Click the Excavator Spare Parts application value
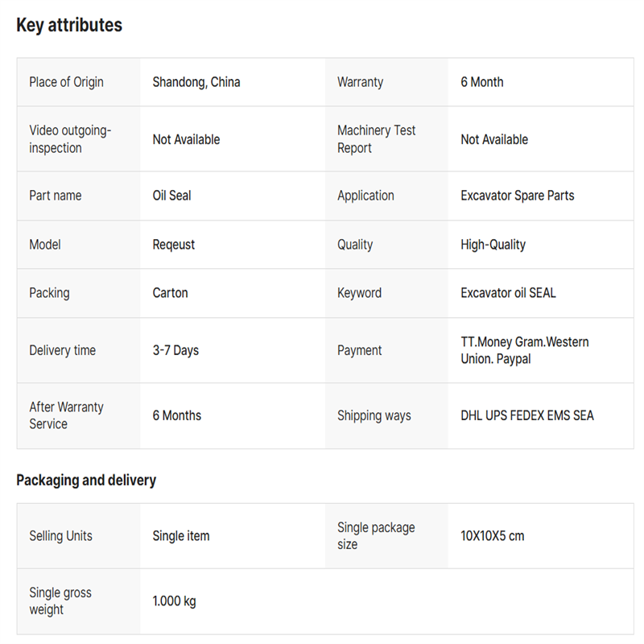This screenshot has height=644, width=644. click(x=518, y=196)
